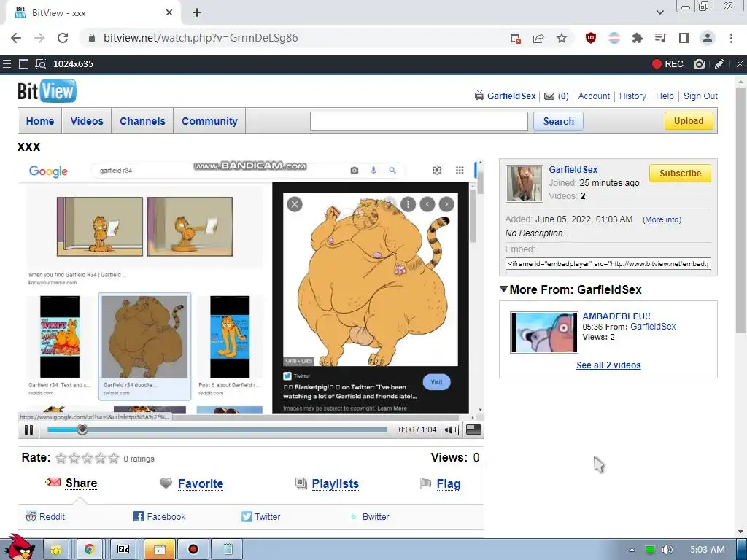The image size is (747, 560).
Task: Click the Bandicam REC record button
Action: [x=667, y=64]
